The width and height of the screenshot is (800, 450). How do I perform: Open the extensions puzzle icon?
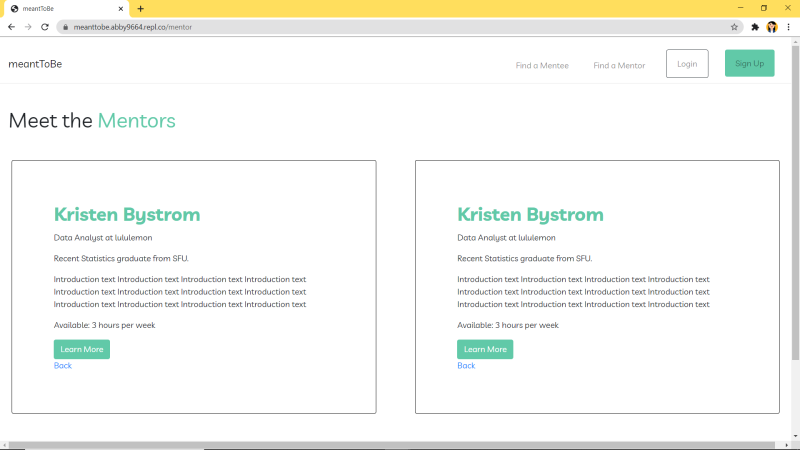click(755, 27)
